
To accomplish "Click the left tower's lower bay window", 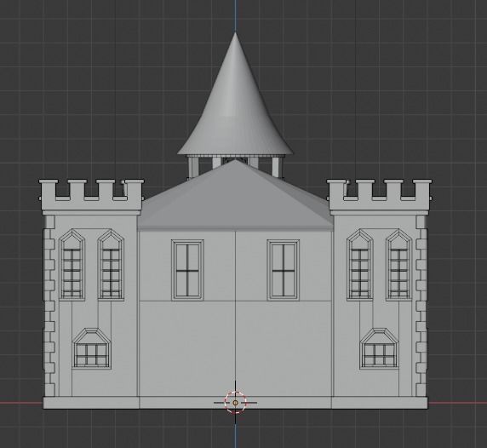I will 92,348.
